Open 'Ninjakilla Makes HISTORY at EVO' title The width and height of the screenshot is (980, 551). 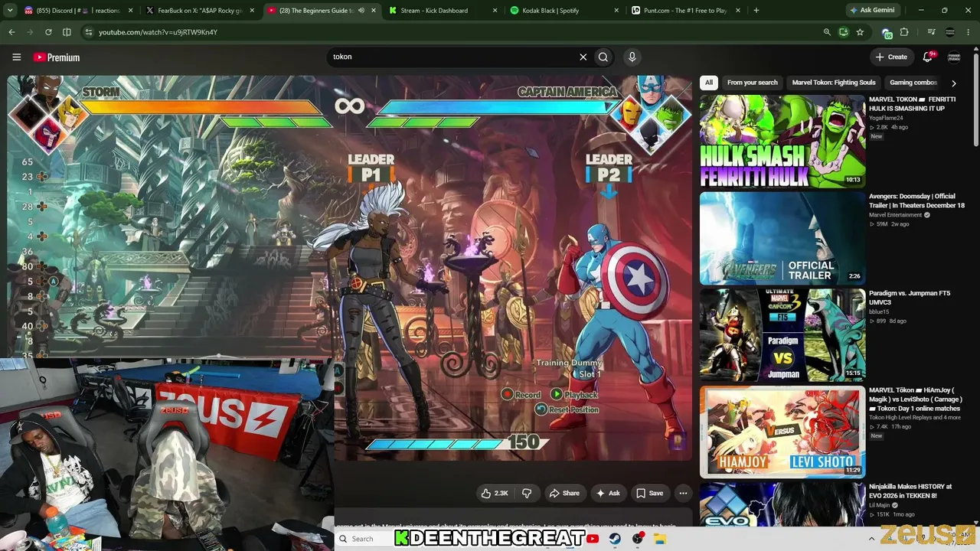(x=910, y=491)
